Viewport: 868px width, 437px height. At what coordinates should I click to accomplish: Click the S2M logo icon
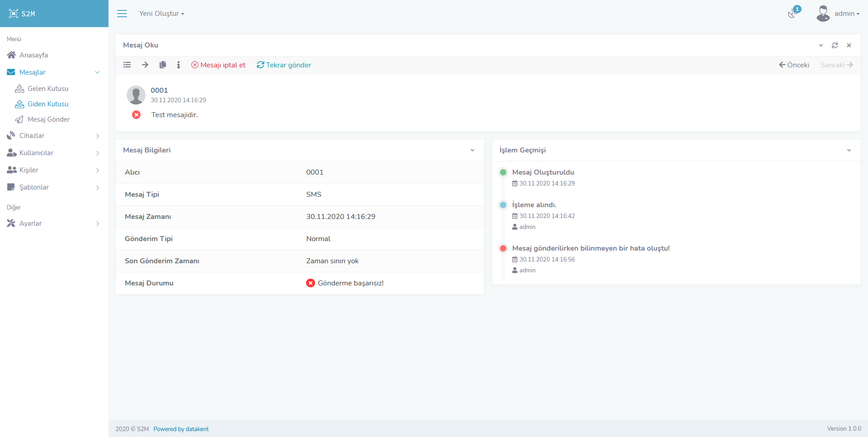click(14, 14)
